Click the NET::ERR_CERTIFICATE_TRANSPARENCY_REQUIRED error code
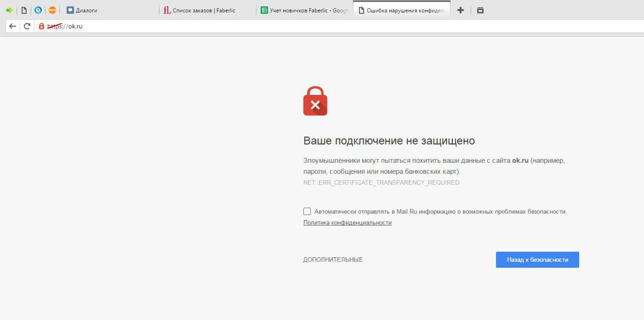The image size is (644, 320). click(x=381, y=182)
